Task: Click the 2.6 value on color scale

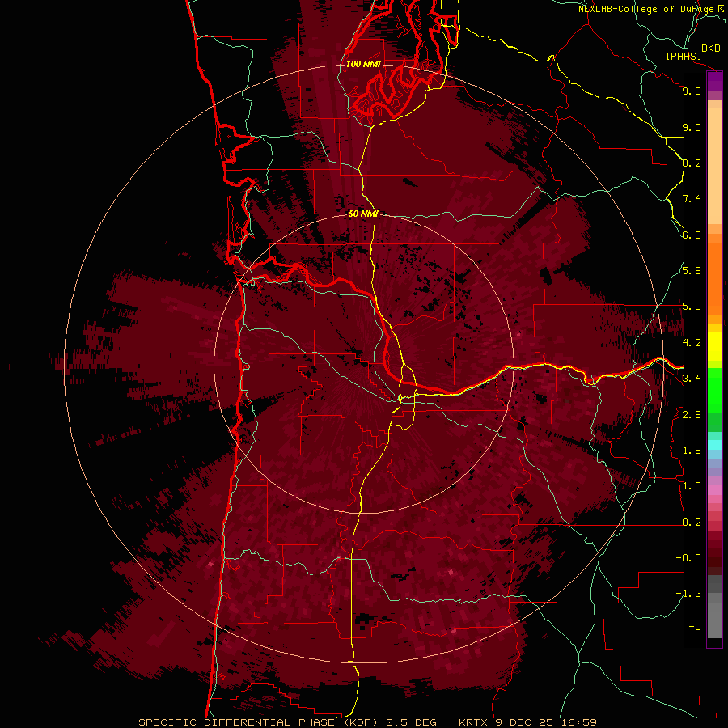Action: 692,415
